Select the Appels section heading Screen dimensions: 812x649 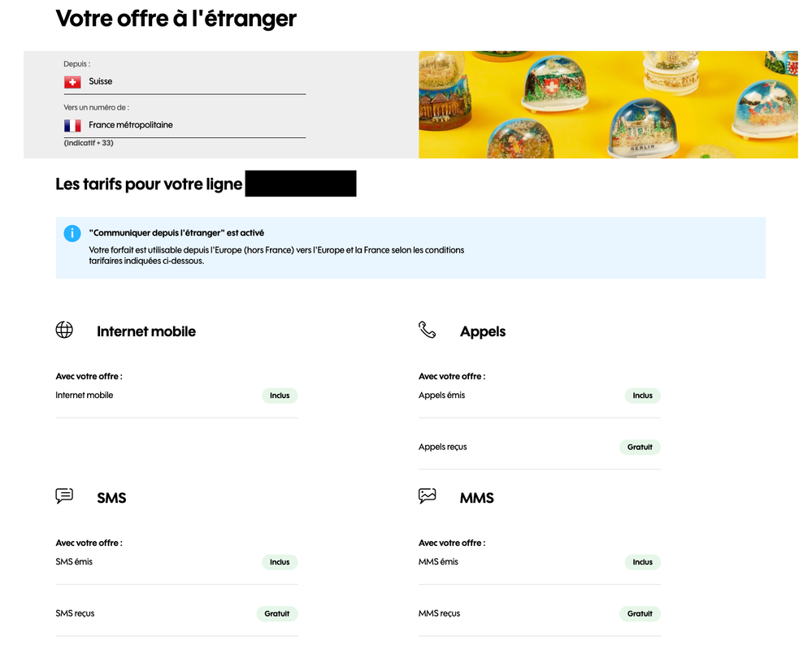tap(482, 331)
